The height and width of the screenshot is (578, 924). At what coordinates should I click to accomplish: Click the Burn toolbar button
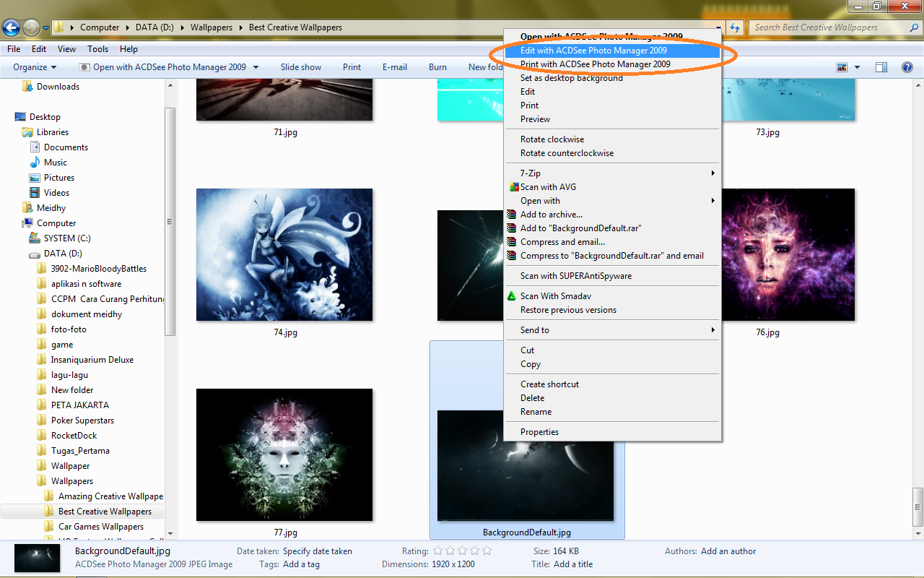click(438, 67)
